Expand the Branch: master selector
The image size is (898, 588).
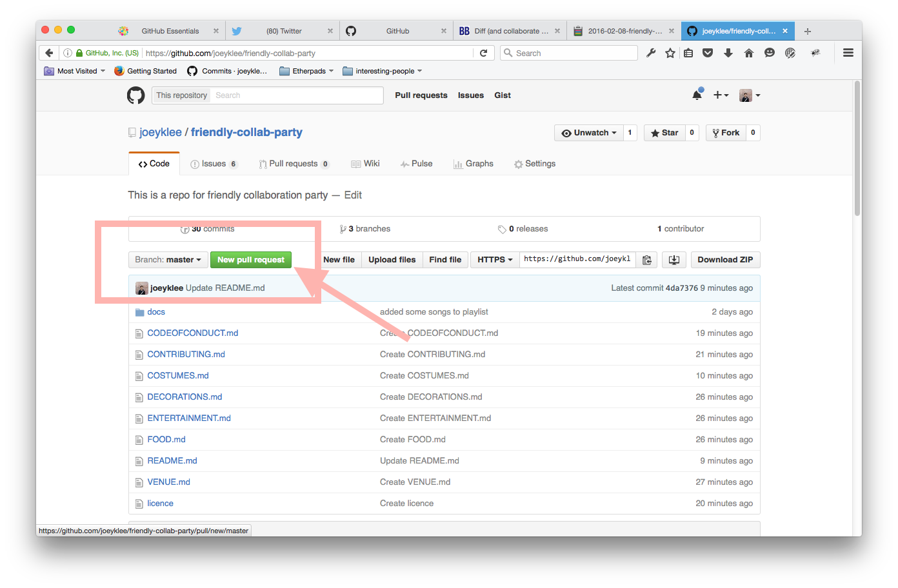(x=168, y=260)
